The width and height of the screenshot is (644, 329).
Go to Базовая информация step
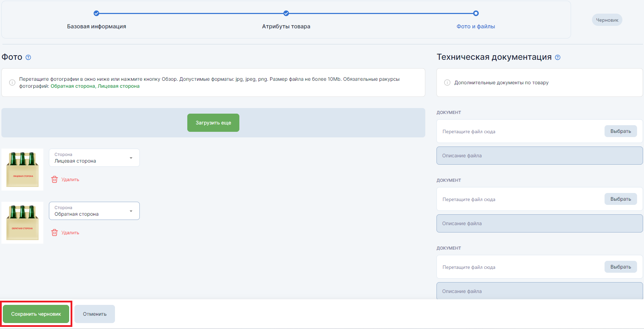click(96, 26)
